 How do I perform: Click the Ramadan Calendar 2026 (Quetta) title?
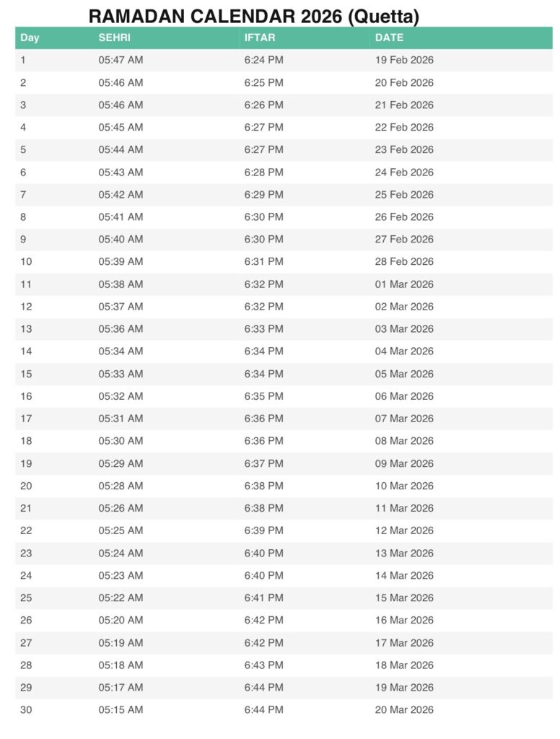[x=254, y=16]
